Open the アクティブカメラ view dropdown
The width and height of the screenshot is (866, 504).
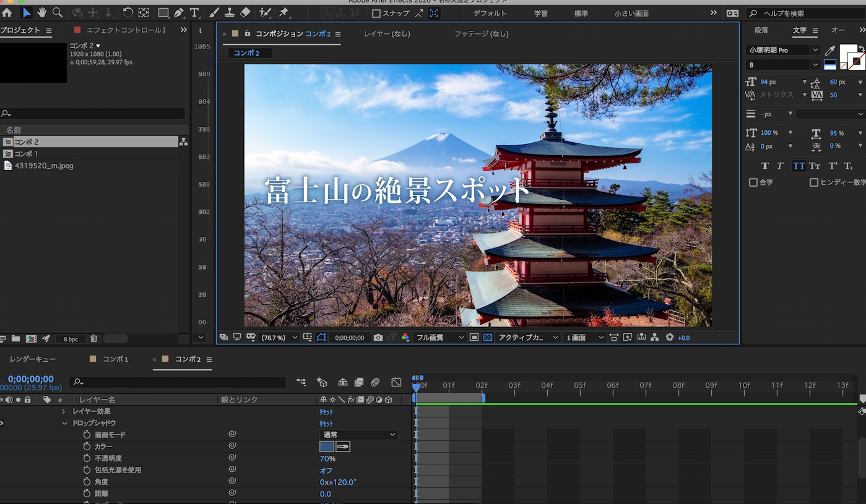[x=529, y=338]
